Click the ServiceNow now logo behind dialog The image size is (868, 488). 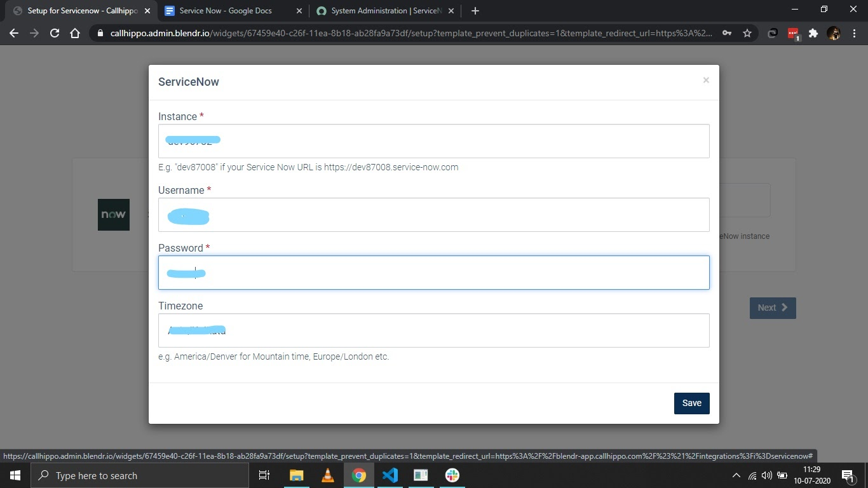114,215
